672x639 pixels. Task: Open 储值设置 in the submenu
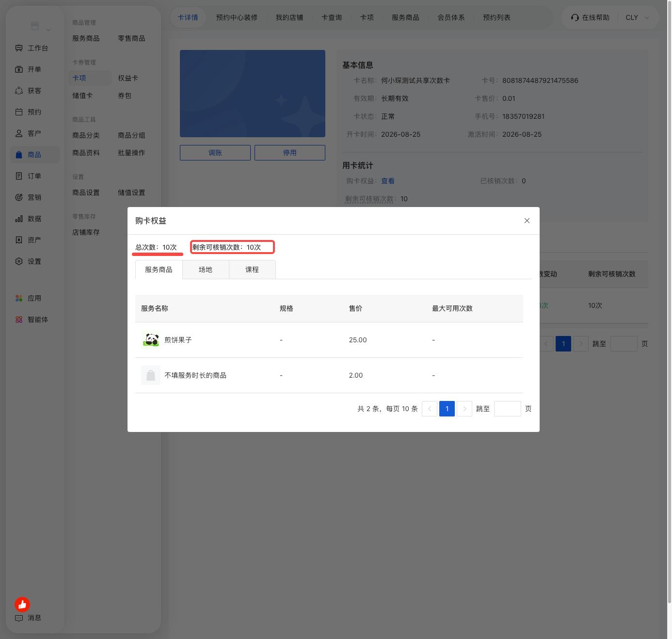tap(131, 192)
